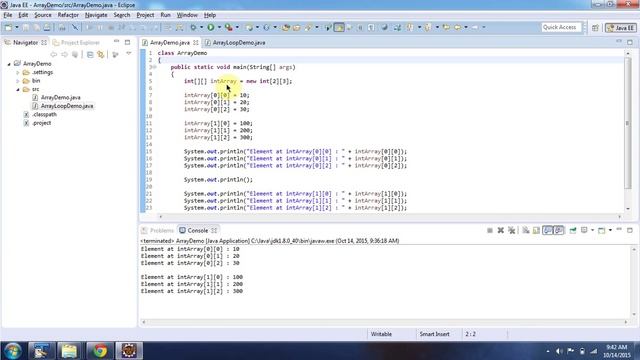Open Chrome from the taskbar

coord(100,351)
